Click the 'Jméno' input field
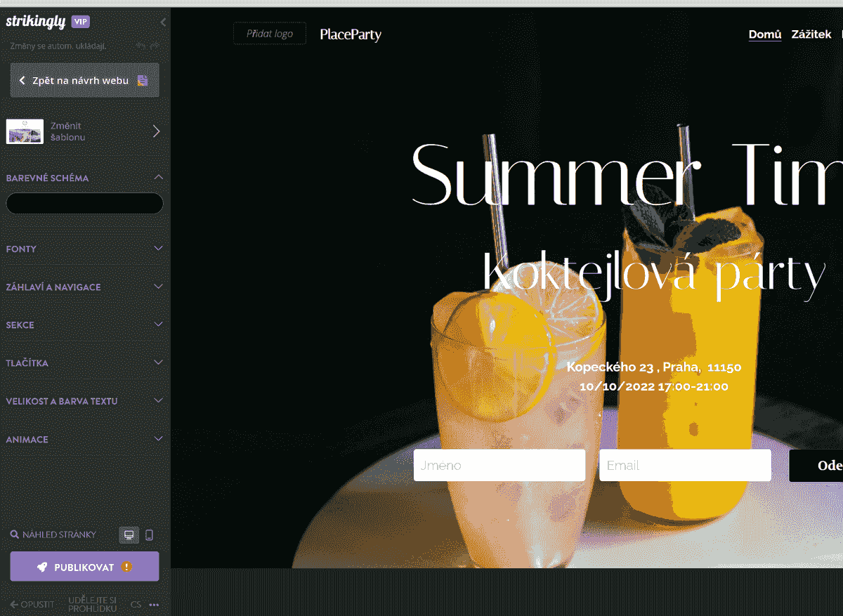The width and height of the screenshot is (843, 616). click(499, 465)
